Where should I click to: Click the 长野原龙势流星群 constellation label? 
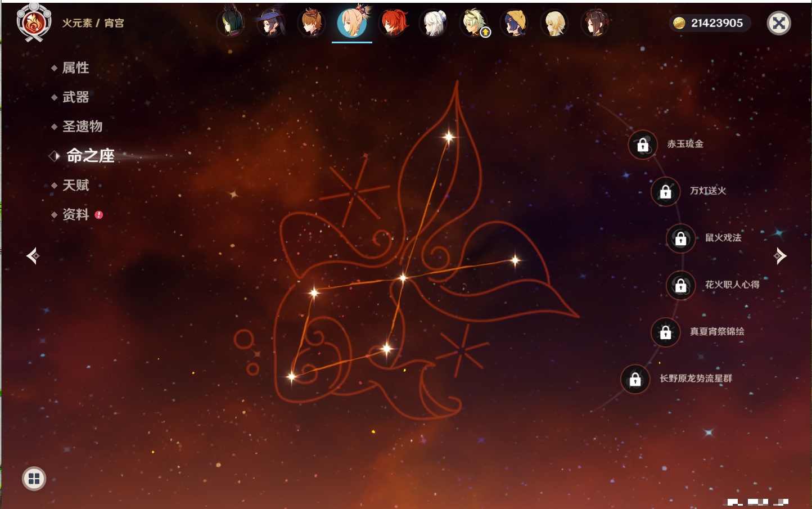(x=696, y=379)
